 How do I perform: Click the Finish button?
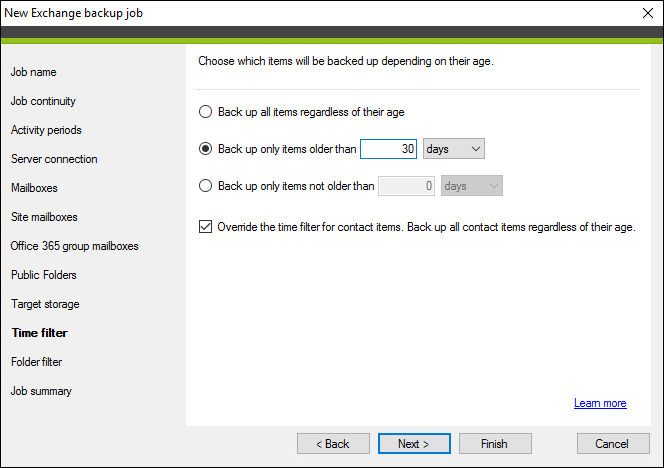495,443
